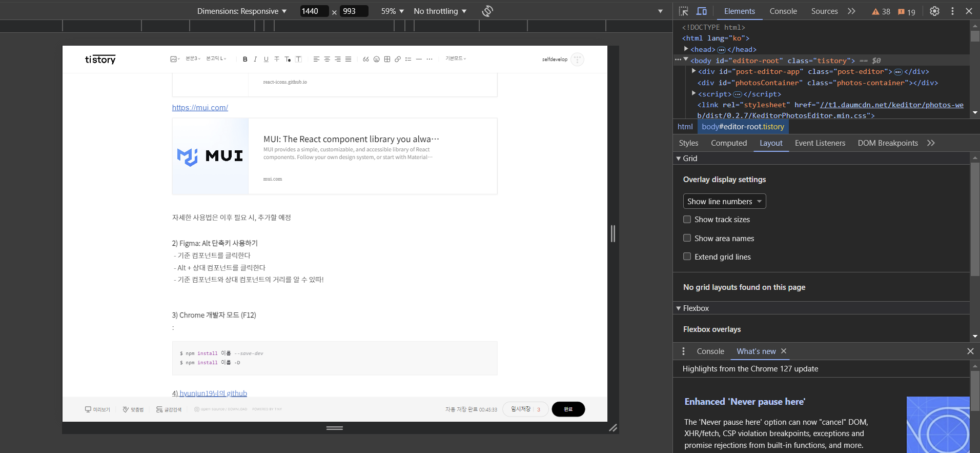
Task: Open the emoji picker
Action: click(x=377, y=59)
